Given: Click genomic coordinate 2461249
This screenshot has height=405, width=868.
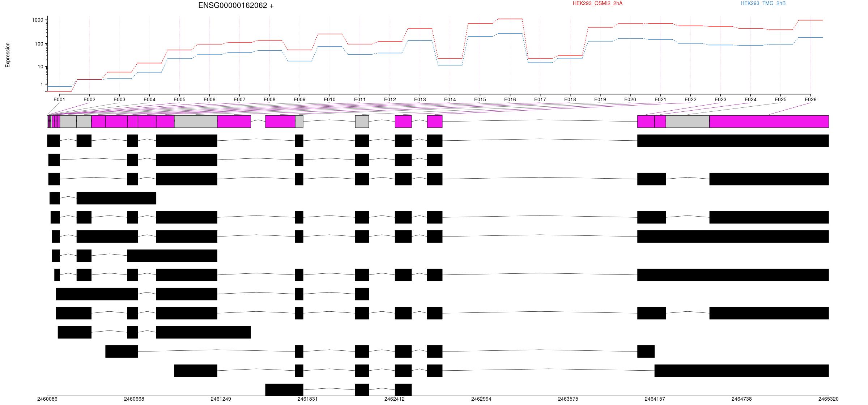Looking at the screenshot, I should click(221, 399).
